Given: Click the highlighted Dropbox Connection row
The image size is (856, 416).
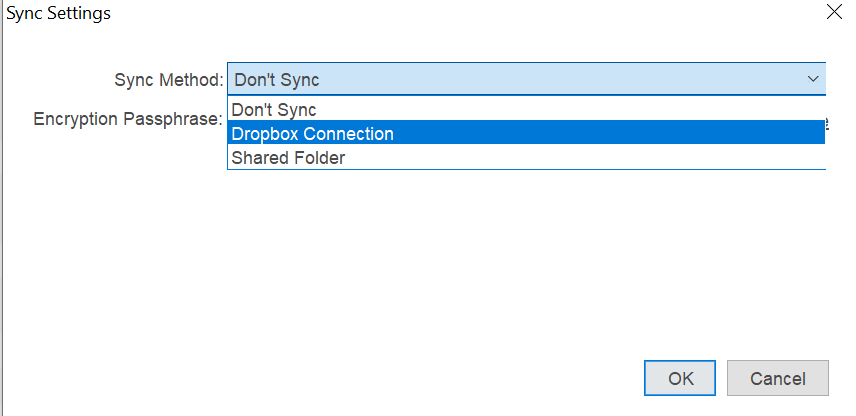Looking at the screenshot, I should click(x=526, y=133).
